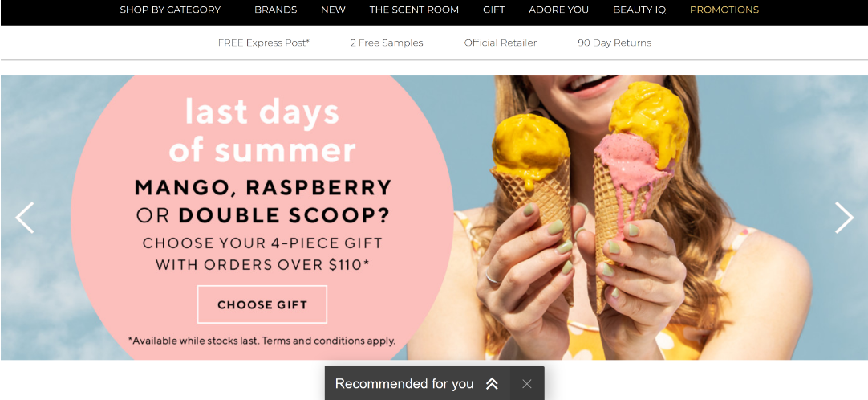Click the Recommended for you label

point(404,383)
